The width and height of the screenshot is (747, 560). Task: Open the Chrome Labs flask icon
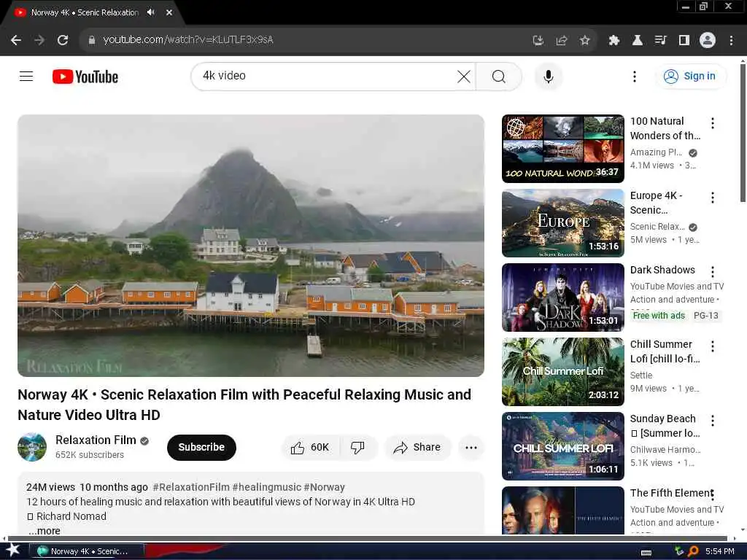(x=638, y=40)
